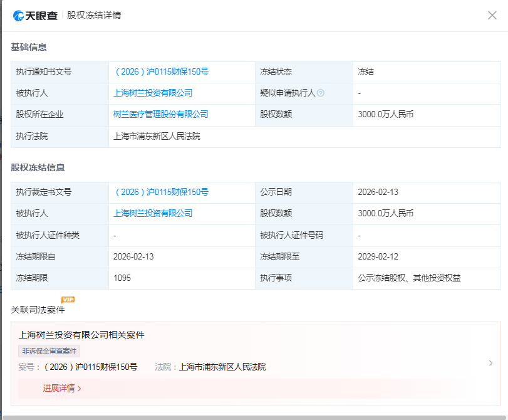Image resolution: width=508 pixels, height=420 pixels.
Task: Click the VIP badge above 关联司法案件
Action: coord(68,300)
